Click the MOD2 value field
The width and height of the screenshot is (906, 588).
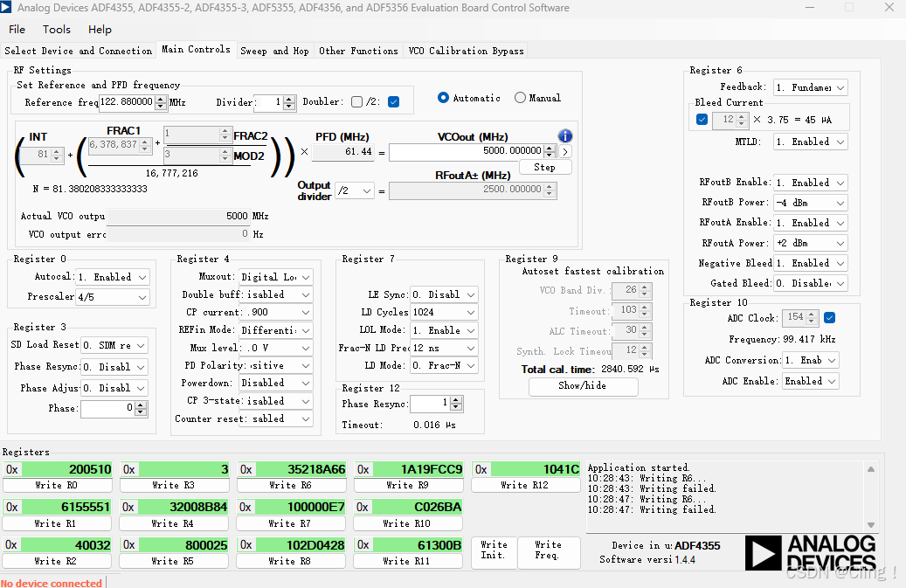tap(192, 155)
